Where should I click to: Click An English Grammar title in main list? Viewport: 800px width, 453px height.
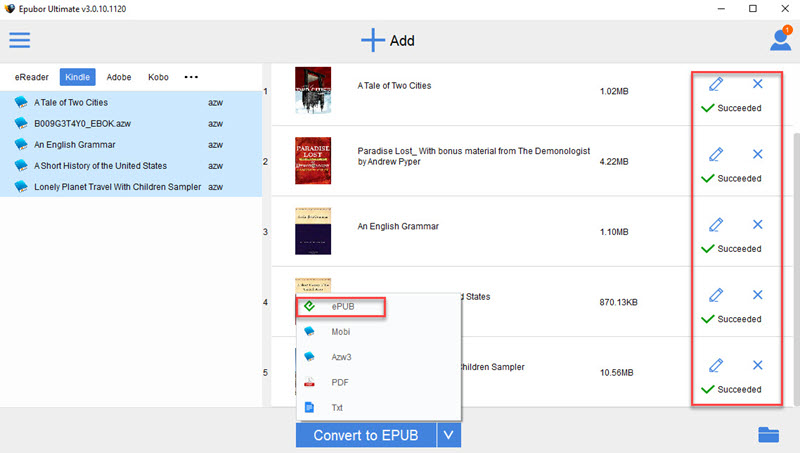click(398, 226)
